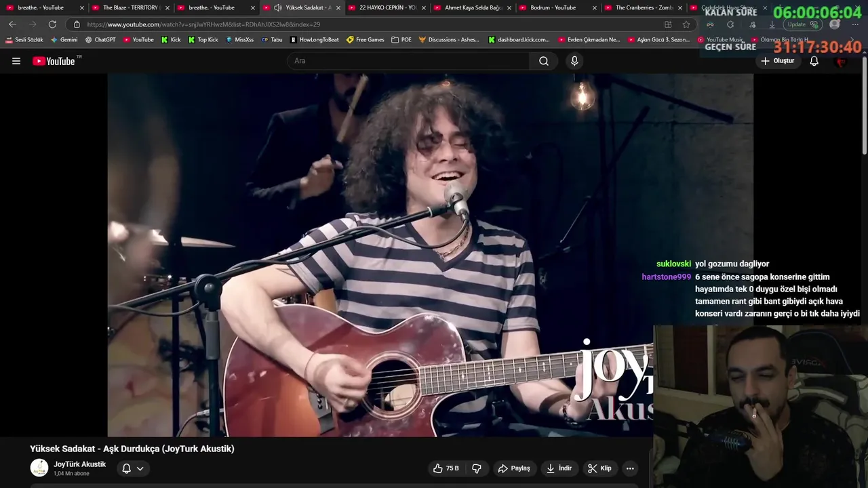
Task: Expand the POE bookmarks folder
Action: point(401,40)
